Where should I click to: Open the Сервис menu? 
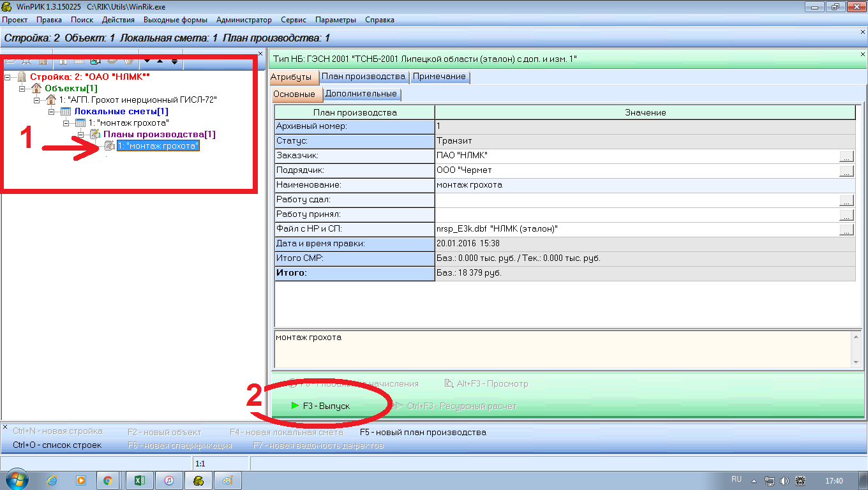pyautogui.click(x=294, y=20)
